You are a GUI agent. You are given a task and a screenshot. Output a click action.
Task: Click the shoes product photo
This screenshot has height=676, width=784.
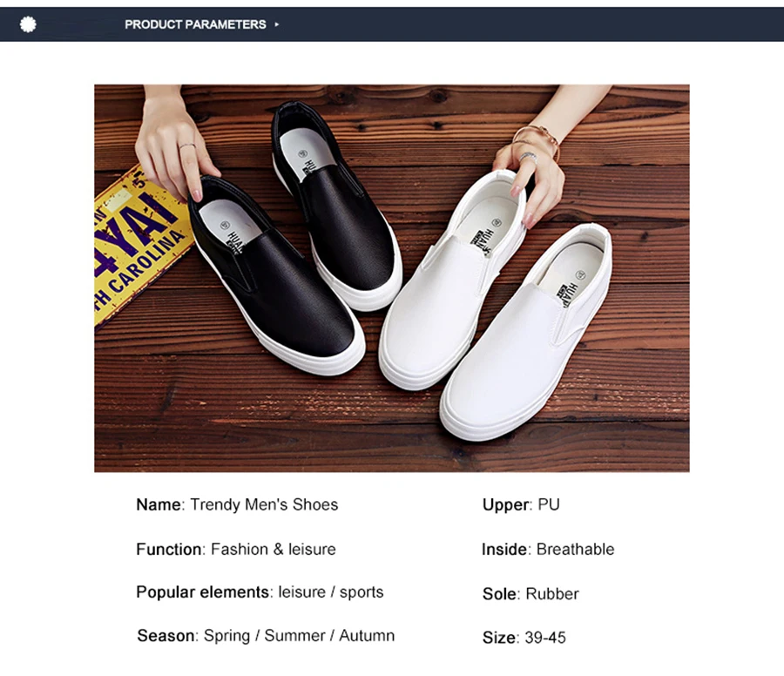391,278
